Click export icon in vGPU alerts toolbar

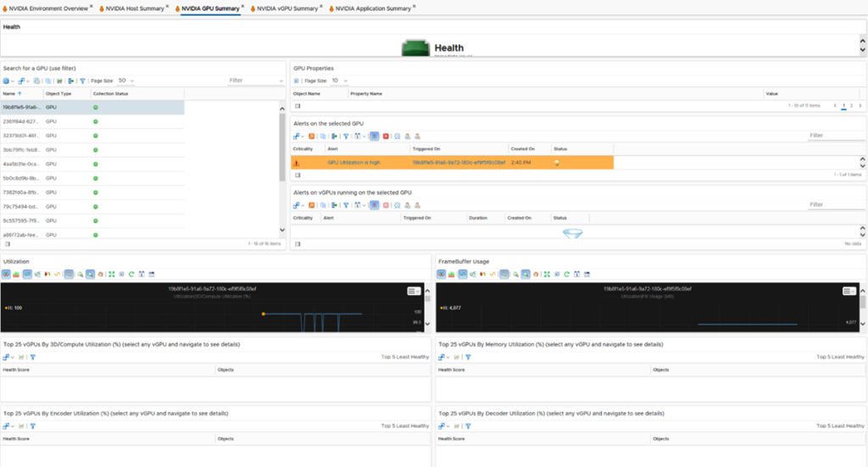334,205
